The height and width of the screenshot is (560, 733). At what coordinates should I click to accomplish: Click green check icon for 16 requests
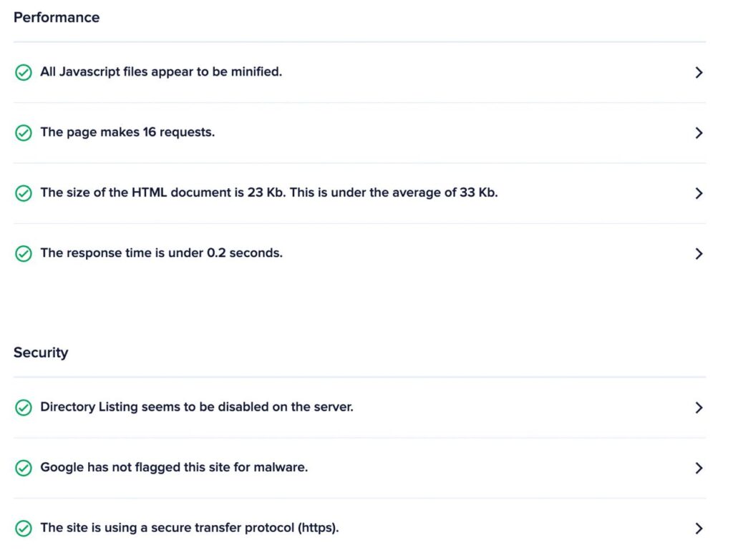pos(24,132)
